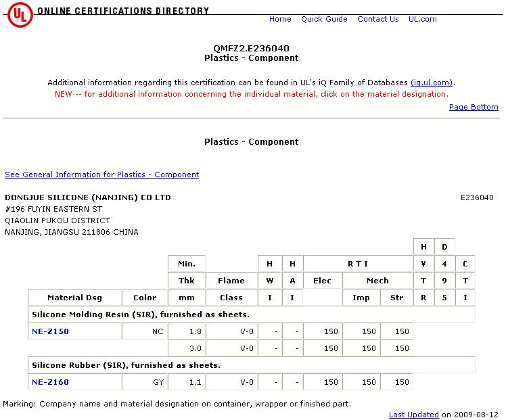506x420 pixels.
Task: Click Silicone Rubber (SIR) section row
Action: point(252,365)
